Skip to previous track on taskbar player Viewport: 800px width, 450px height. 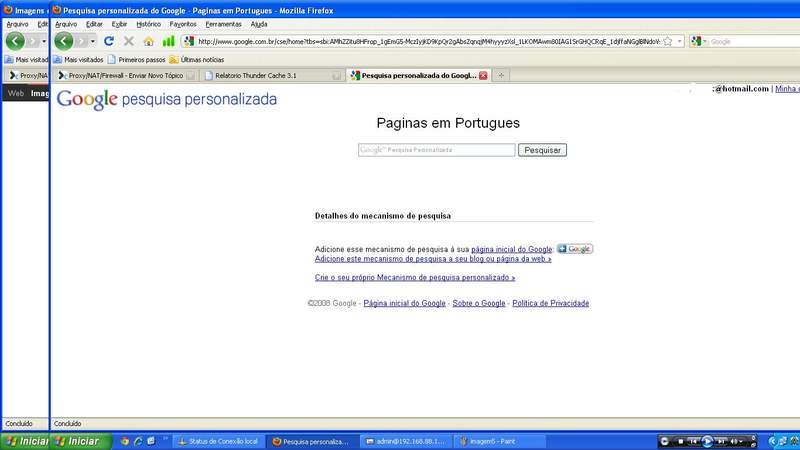[693, 441]
